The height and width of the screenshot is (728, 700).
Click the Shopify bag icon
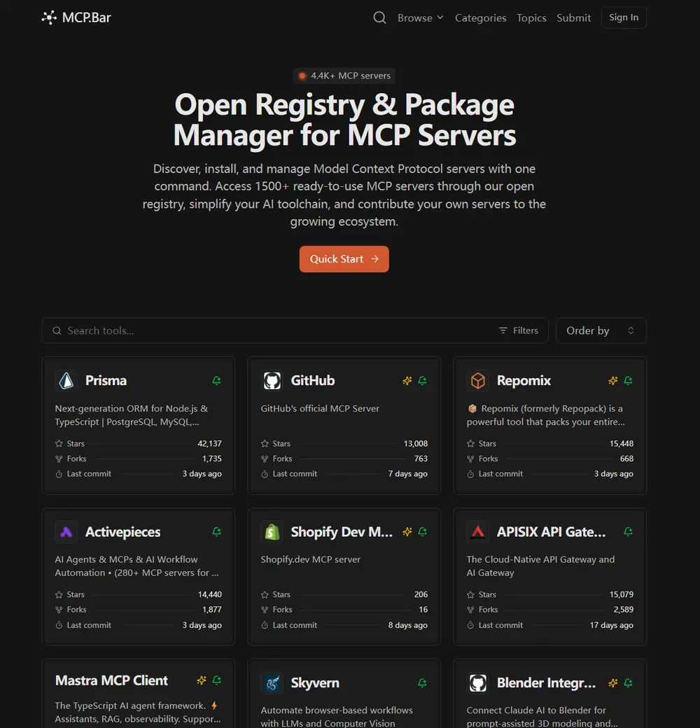[272, 532]
